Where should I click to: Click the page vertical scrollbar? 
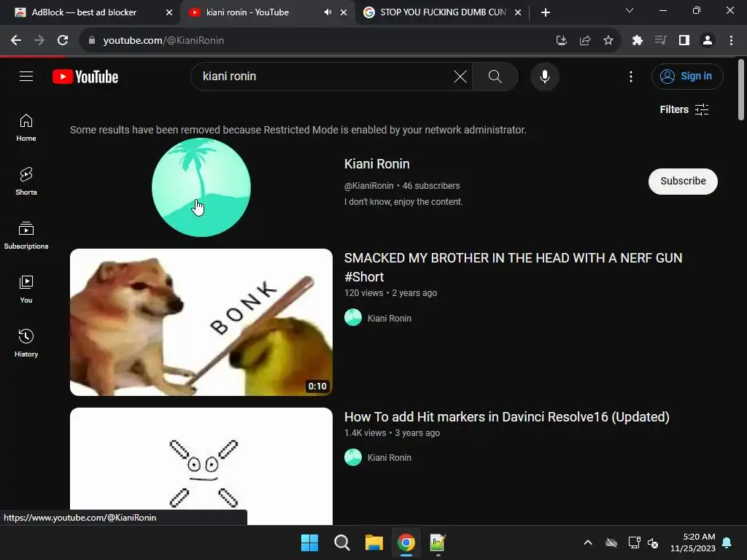(741, 90)
